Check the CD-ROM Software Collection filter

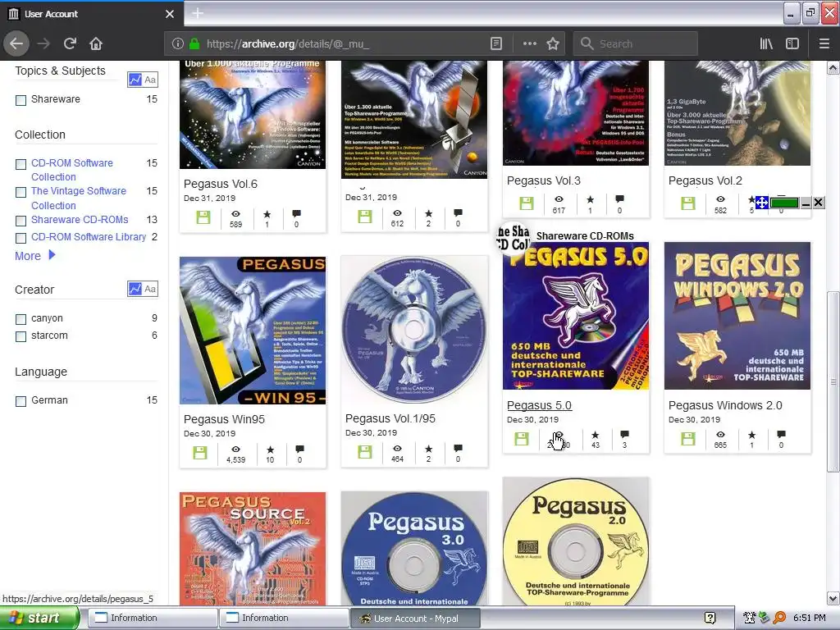coord(21,164)
